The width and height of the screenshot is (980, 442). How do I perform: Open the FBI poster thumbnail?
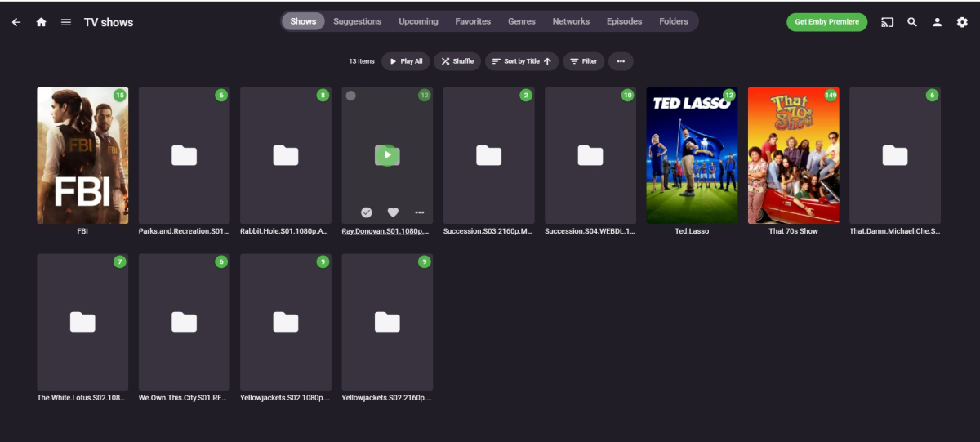82,155
